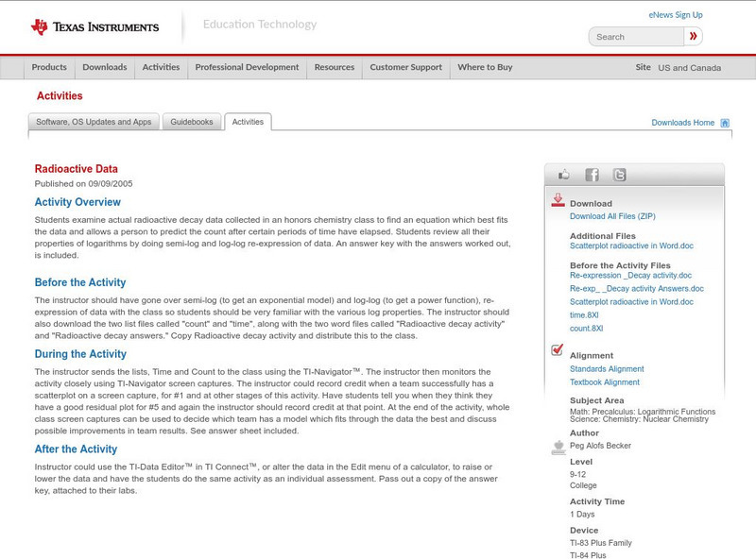Open Customer Support menu

(406, 67)
